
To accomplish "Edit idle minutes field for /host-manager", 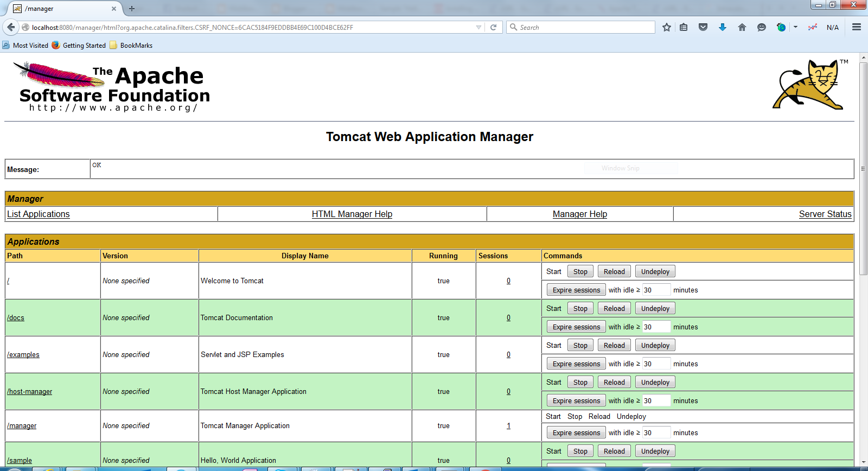I will (656, 400).
